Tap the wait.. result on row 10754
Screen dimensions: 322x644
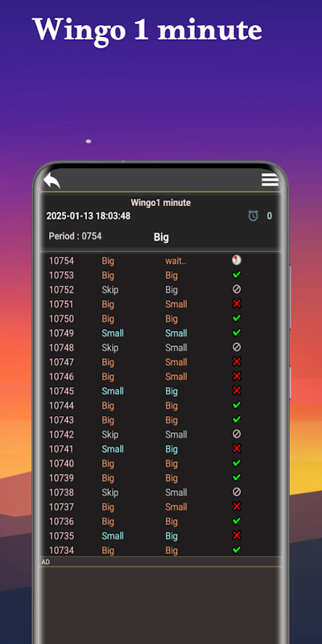coord(175,261)
